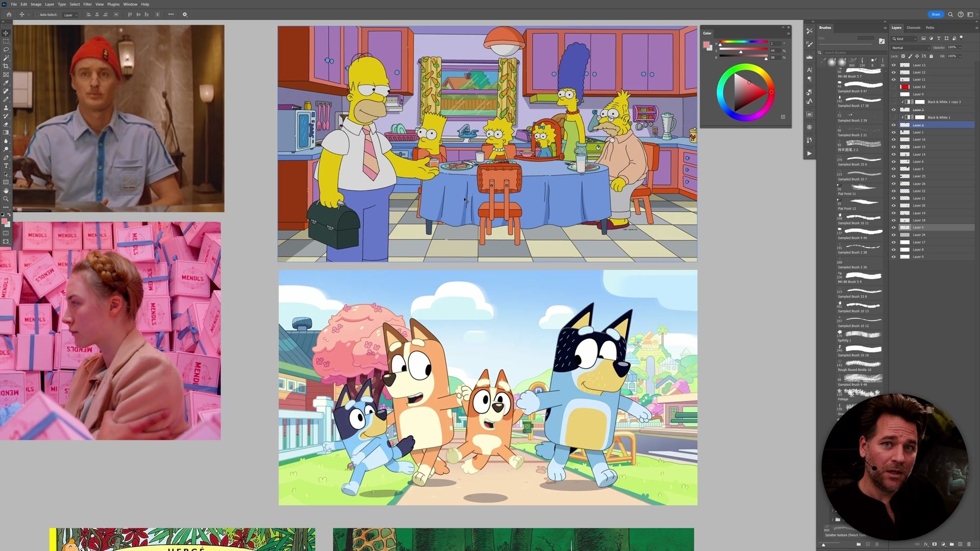Open the Auto-Select Layer dropdown
This screenshot has height=551, width=980.
[x=70, y=15]
